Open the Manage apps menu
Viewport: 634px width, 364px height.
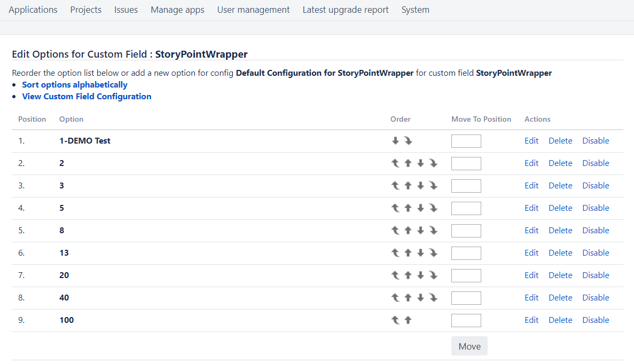(x=177, y=10)
